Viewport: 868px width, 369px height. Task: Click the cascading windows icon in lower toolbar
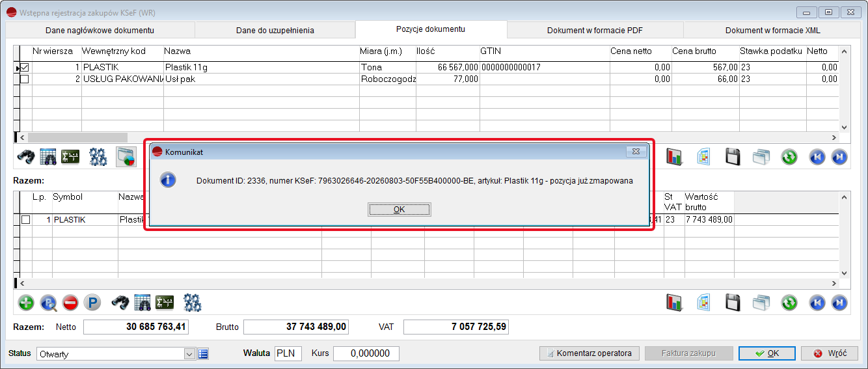pyautogui.click(x=761, y=303)
